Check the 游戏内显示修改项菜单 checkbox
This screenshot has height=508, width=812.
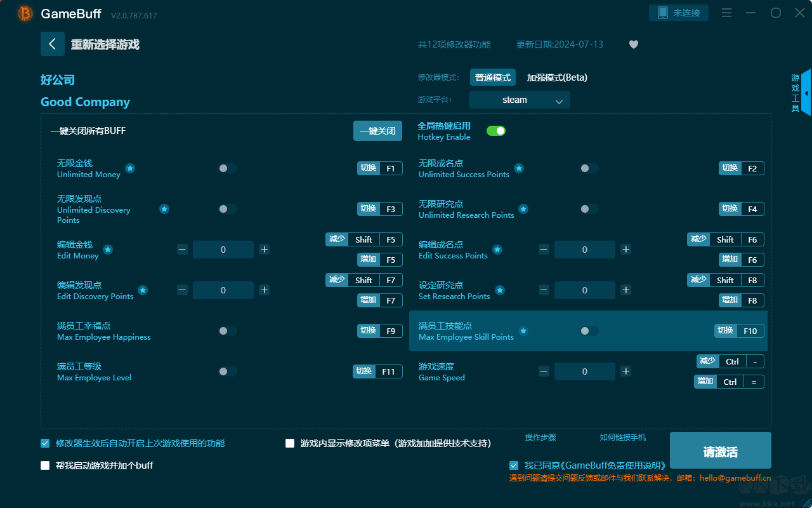290,443
